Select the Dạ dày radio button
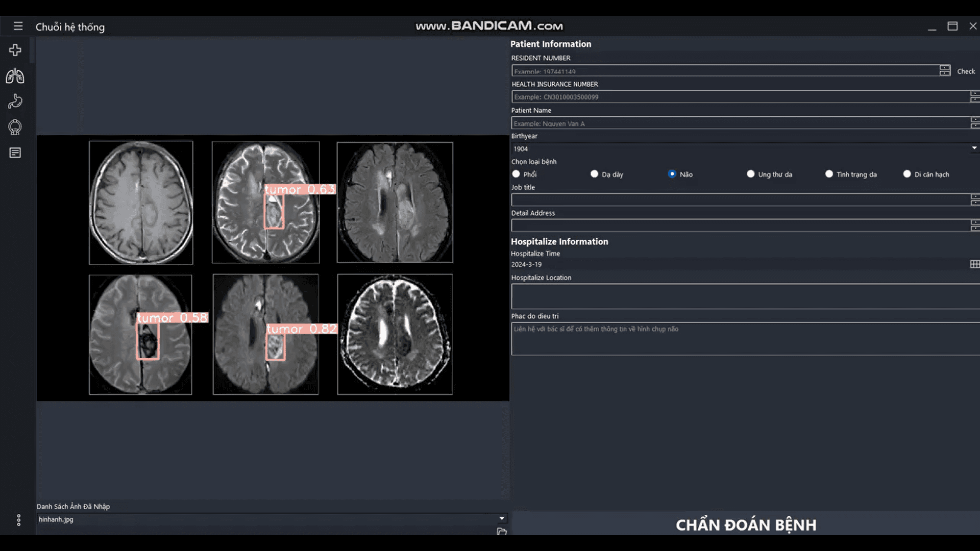The image size is (980, 551). click(594, 174)
